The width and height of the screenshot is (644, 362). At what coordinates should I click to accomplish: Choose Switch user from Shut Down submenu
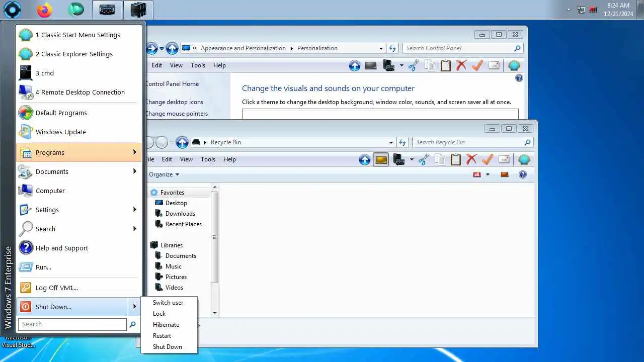click(x=169, y=303)
